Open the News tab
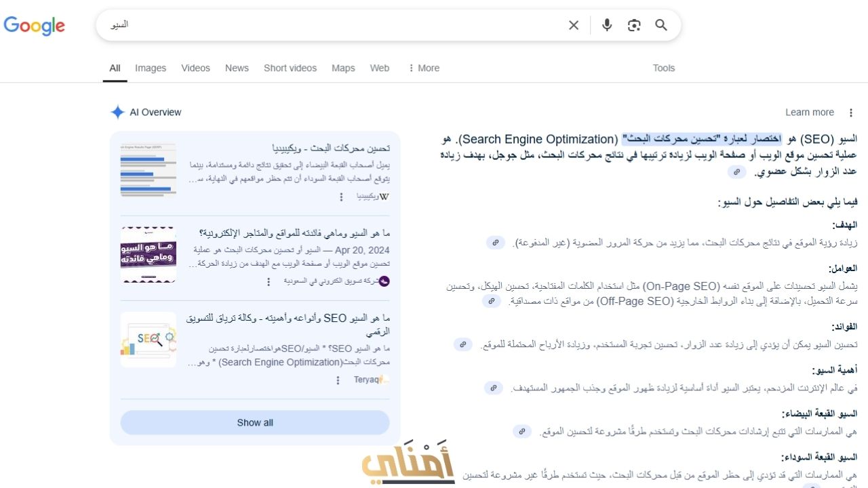 (237, 68)
